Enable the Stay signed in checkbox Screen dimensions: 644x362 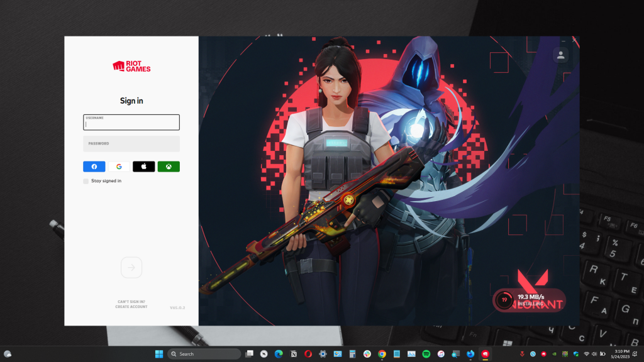click(86, 181)
